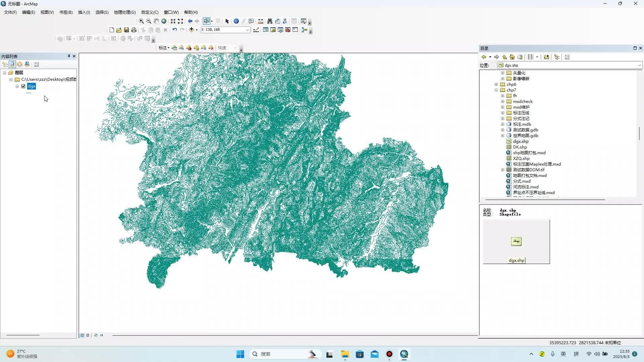Uncheck the dgx layer checkbox
This screenshot has height=362, width=644.
[23, 86]
